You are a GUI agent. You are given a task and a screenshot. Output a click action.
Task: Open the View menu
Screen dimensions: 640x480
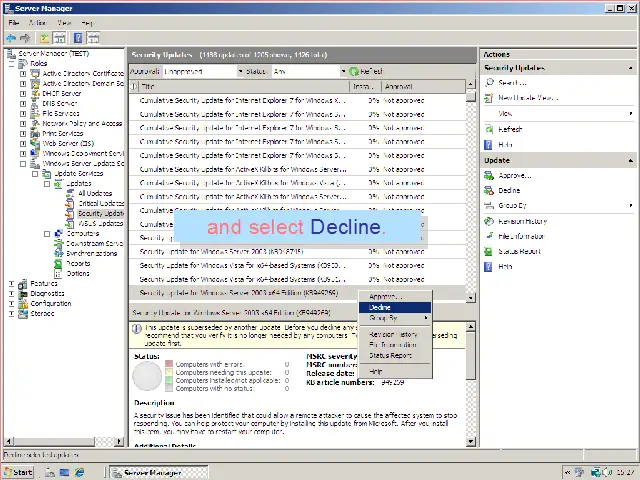pyautogui.click(x=64, y=22)
